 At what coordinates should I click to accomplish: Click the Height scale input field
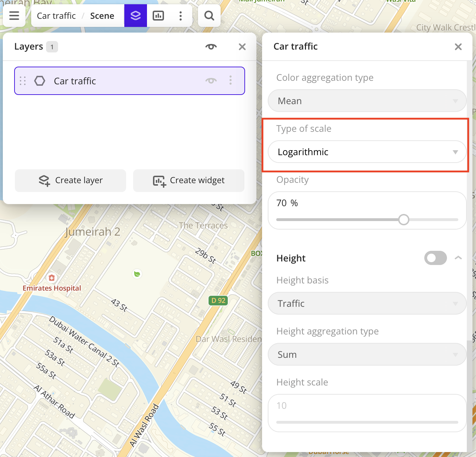click(x=367, y=406)
